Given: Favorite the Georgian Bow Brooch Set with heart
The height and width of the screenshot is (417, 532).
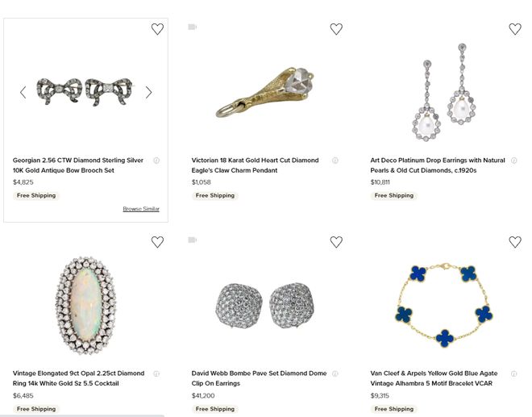Looking at the screenshot, I should [157, 29].
